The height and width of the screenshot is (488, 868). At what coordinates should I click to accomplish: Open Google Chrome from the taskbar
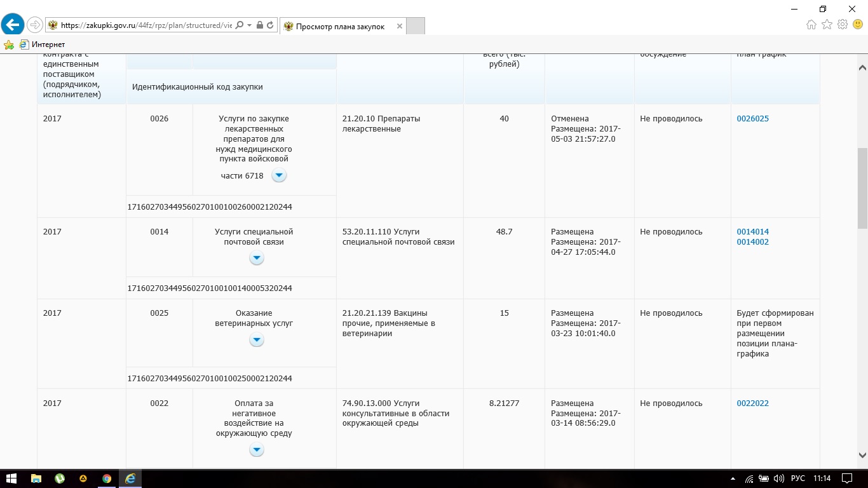107,478
